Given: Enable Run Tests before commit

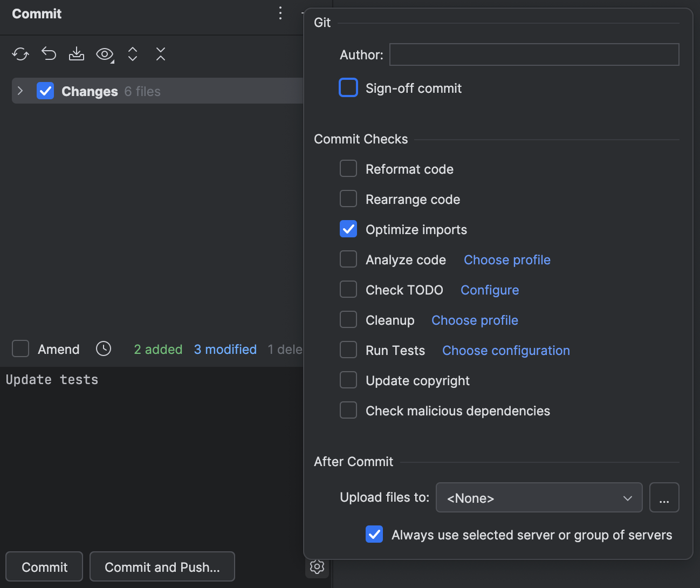Looking at the screenshot, I should [x=348, y=350].
